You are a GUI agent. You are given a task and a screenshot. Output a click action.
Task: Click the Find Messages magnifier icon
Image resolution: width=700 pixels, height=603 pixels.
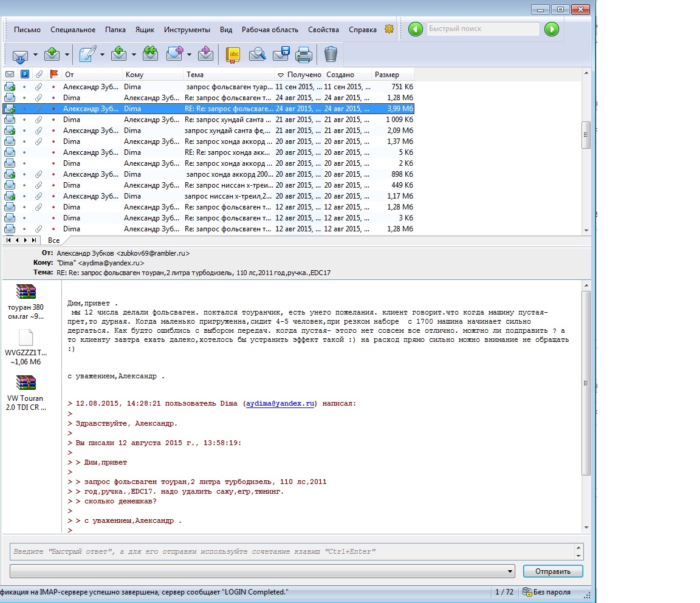[x=257, y=55]
